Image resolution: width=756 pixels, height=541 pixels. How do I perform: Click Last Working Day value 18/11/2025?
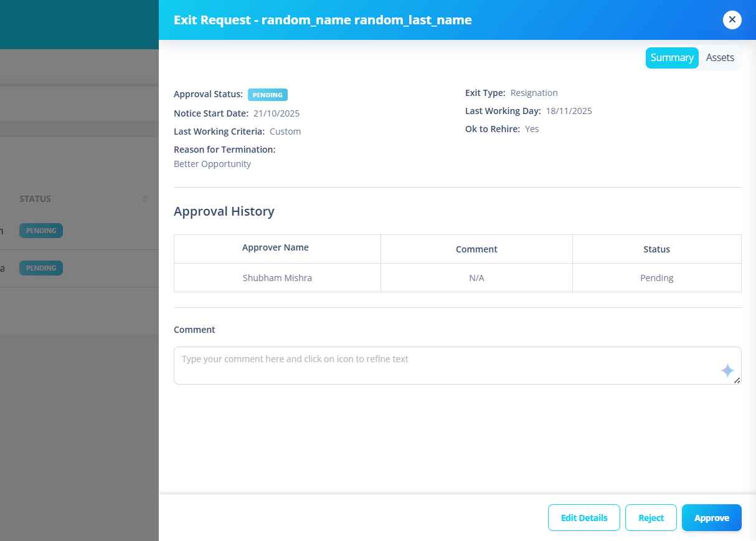click(x=569, y=111)
